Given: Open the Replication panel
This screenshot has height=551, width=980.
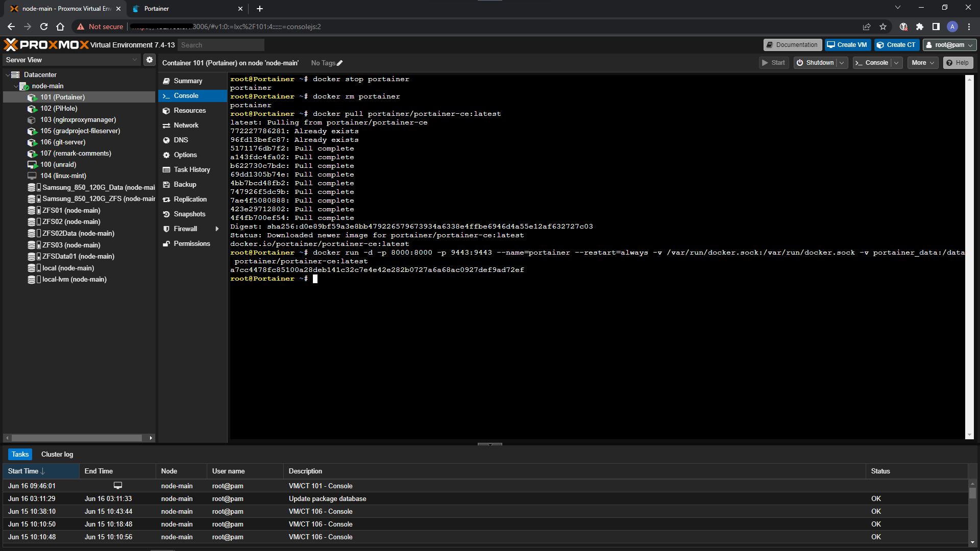Looking at the screenshot, I should point(192,199).
